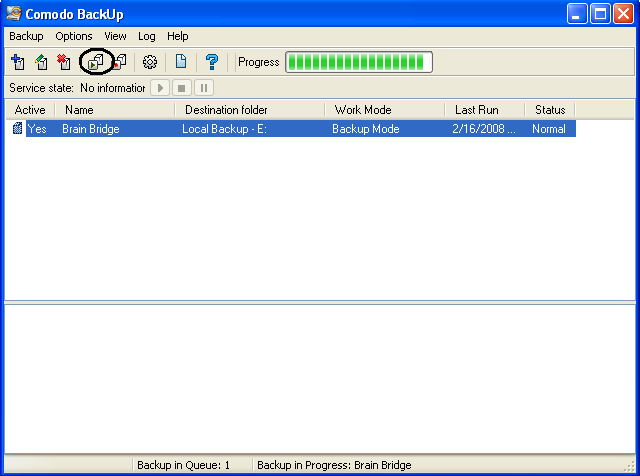
Task: Sort by Destination folder column header
Action: tap(250, 110)
